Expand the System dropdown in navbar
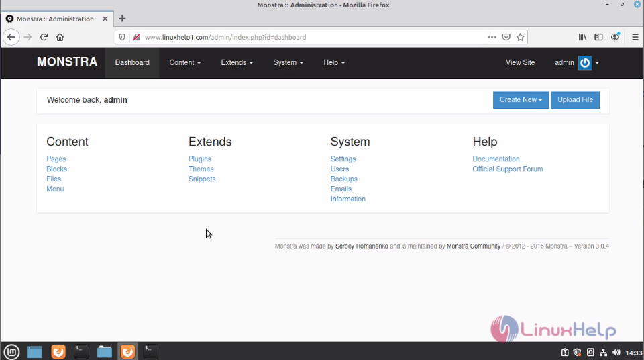 click(288, 62)
